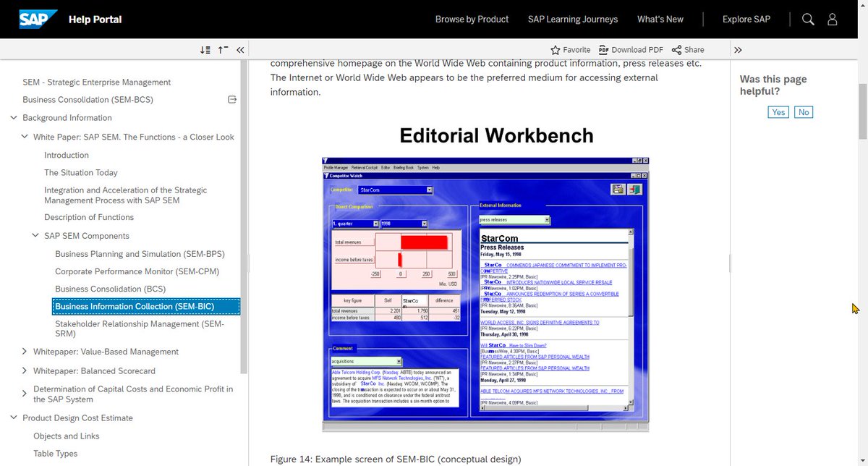Viewport: 868px width, 466px height.
Task: Open SEM - Strategic Enterprise Management
Action: click(x=97, y=82)
